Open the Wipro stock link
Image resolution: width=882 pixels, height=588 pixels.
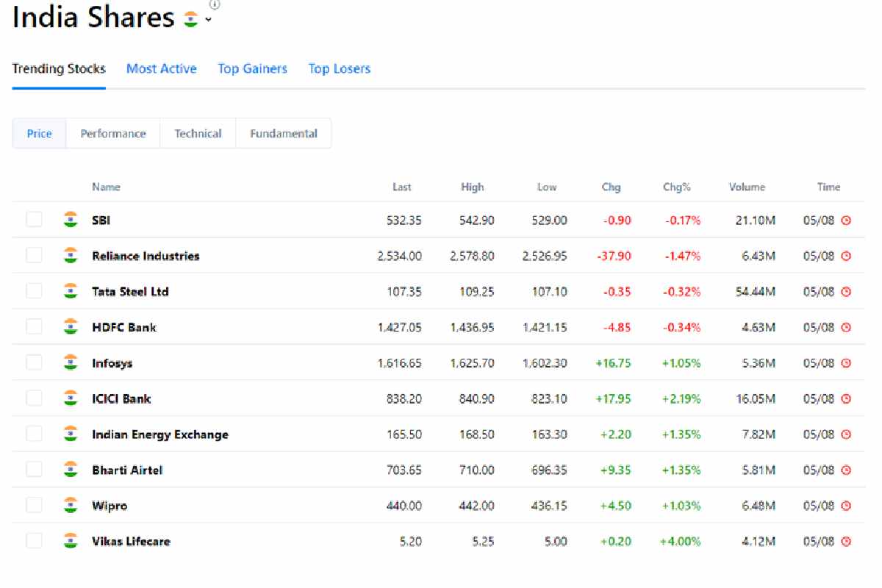click(x=110, y=506)
